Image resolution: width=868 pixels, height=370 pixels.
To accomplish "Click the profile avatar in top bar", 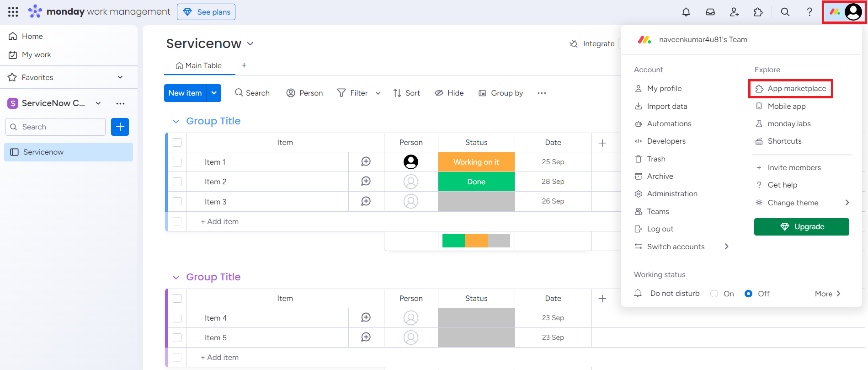I will [853, 12].
